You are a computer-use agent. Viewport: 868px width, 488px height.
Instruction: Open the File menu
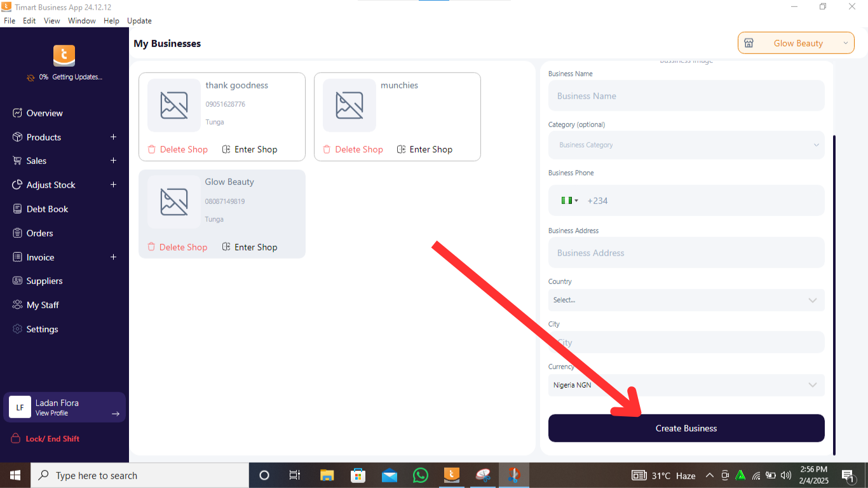pos(10,21)
